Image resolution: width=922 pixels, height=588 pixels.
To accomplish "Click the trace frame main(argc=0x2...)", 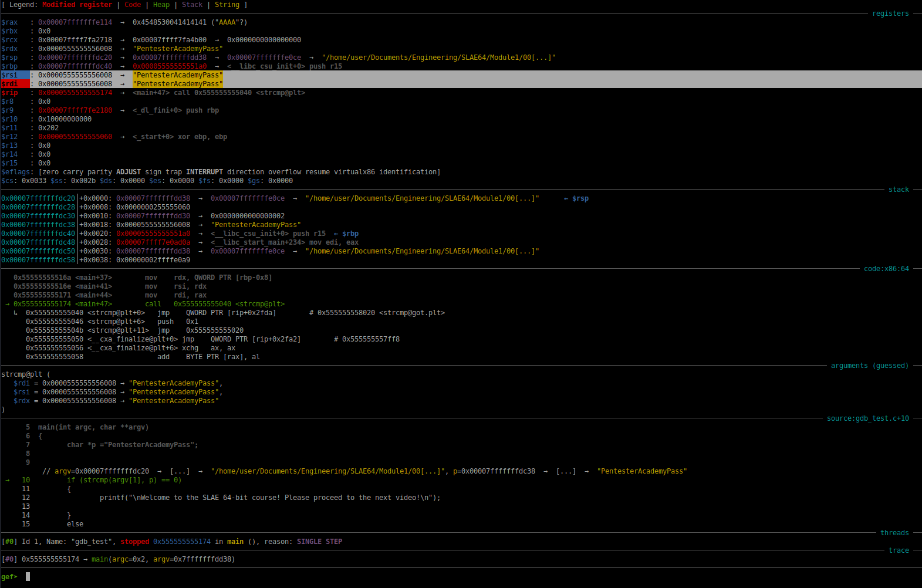I will pyautogui.click(x=163, y=559).
